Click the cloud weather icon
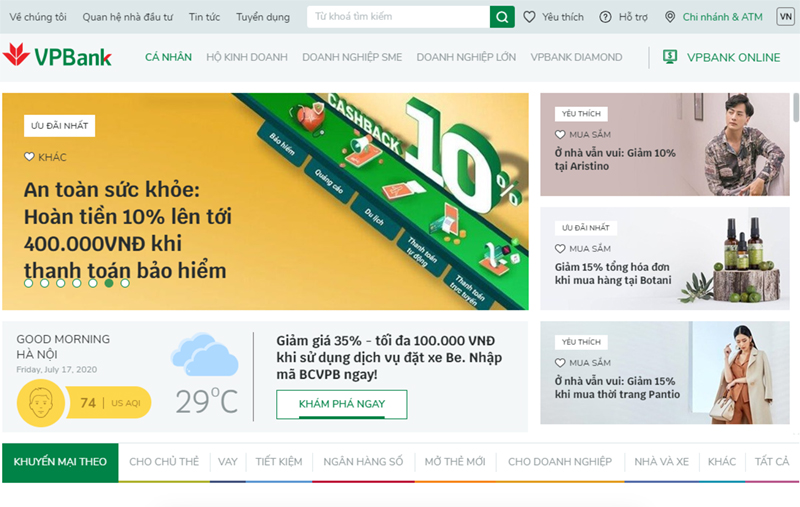This screenshot has width=800, height=507. pyautogui.click(x=205, y=354)
